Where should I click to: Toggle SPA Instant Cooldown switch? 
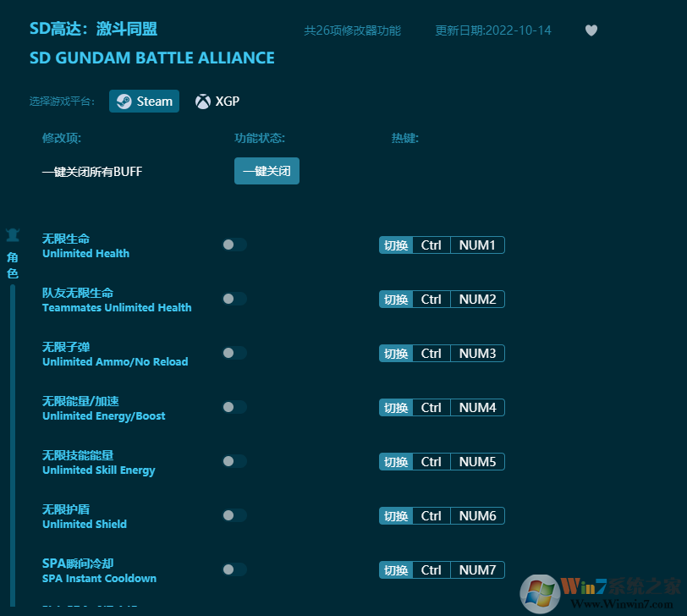[x=234, y=569]
